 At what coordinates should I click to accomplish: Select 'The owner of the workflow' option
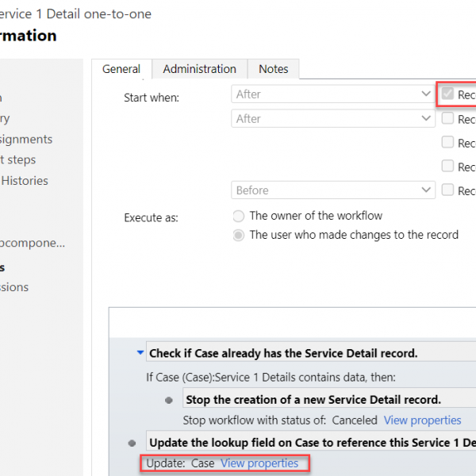click(238, 216)
